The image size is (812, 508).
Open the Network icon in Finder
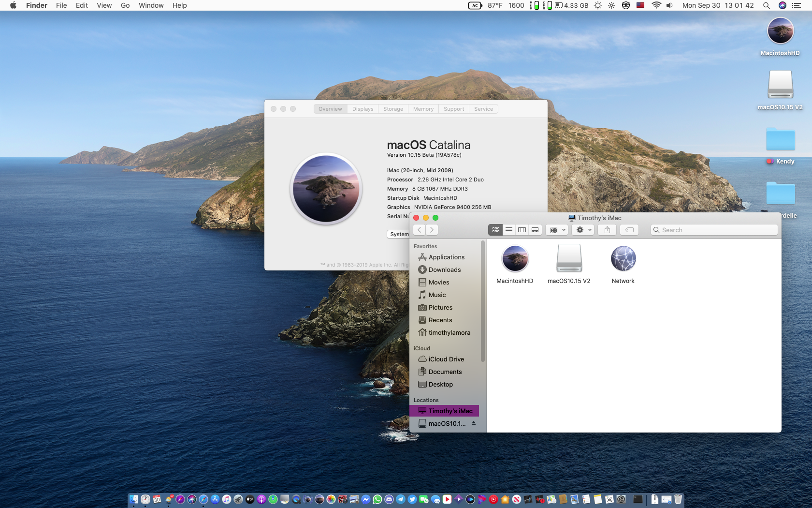[x=623, y=259]
